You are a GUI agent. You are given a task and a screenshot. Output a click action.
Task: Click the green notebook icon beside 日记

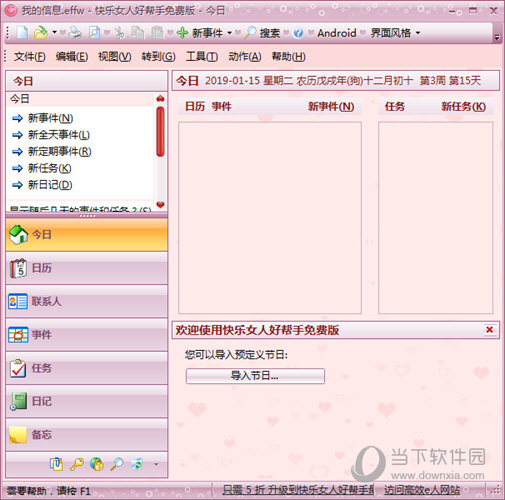[18, 401]
